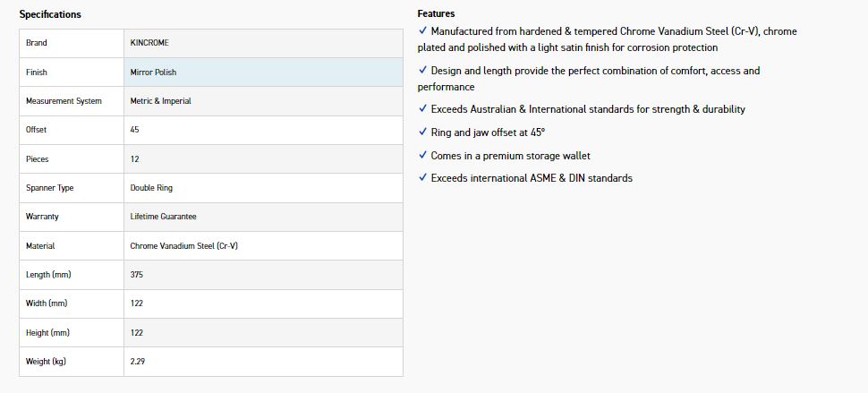
Task: Click the Pieces row label
Action: coord(38,159)
